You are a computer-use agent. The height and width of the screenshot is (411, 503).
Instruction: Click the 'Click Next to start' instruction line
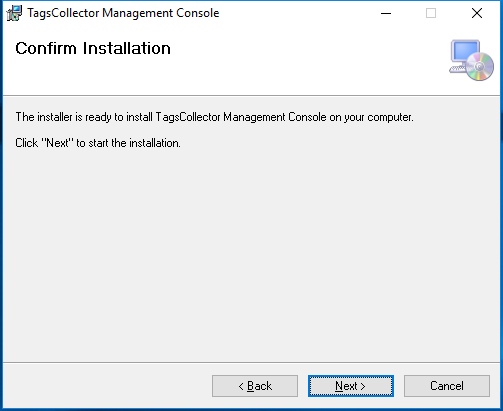(98, 143)
